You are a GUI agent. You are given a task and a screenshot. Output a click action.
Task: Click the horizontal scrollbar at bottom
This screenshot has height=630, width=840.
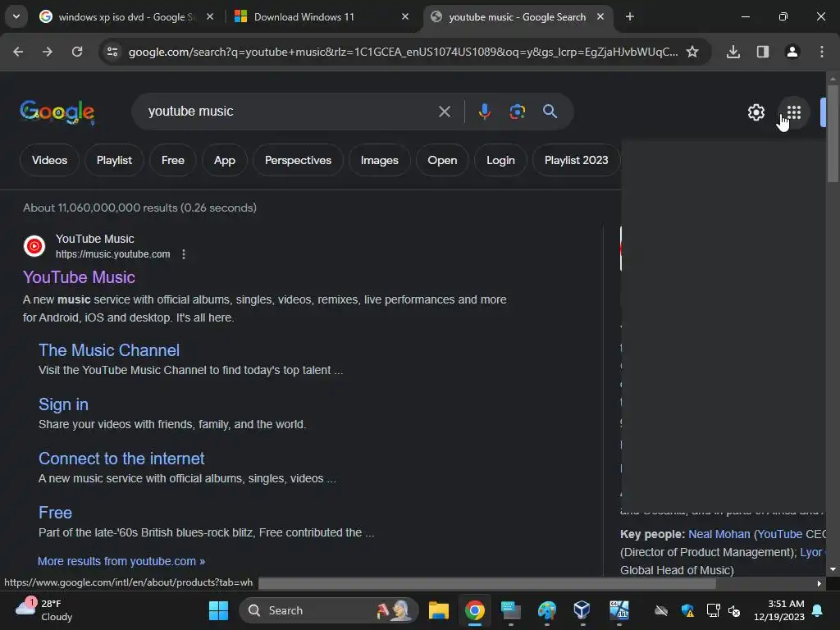[x=487, y=583]
